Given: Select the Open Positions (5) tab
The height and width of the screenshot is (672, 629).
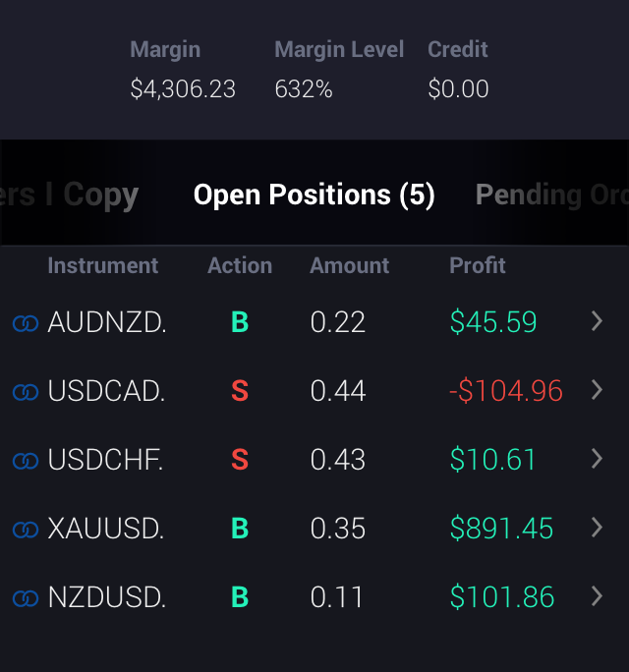Looking at the screenshot, I should (x=314, y=195).
